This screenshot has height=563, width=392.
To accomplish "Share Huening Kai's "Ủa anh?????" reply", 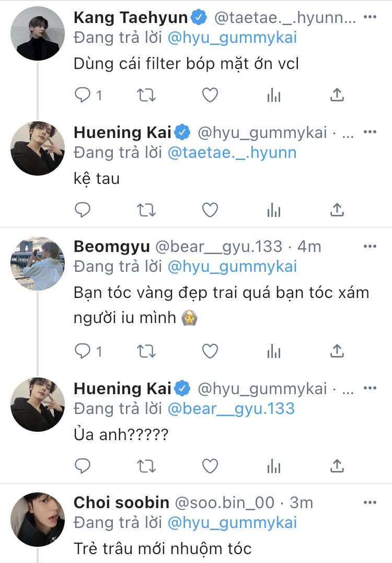I will click(338, 465).
